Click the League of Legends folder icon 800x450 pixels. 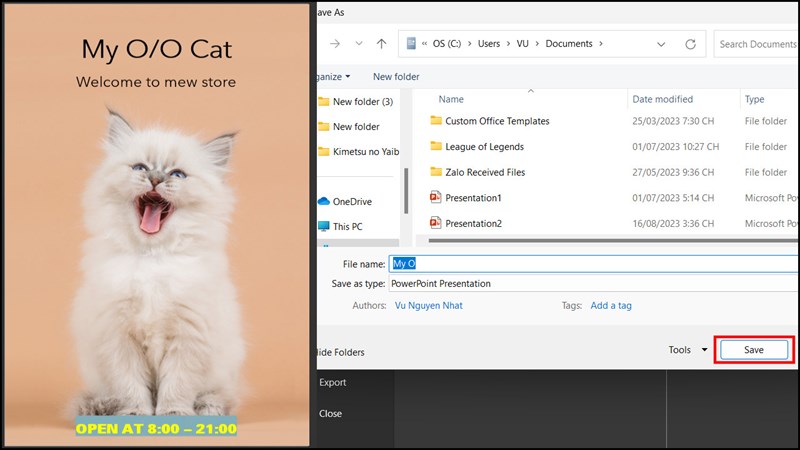[436, 146]
